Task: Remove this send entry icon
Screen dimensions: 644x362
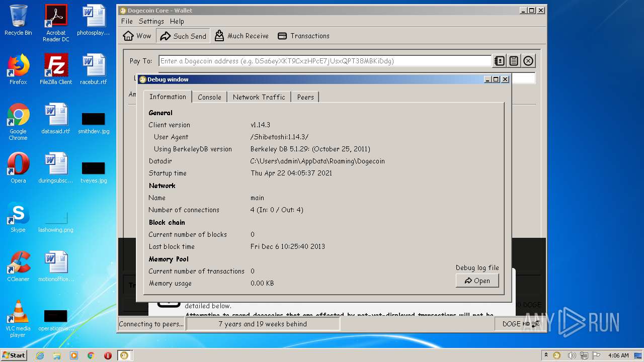Action: coord(528,61)
